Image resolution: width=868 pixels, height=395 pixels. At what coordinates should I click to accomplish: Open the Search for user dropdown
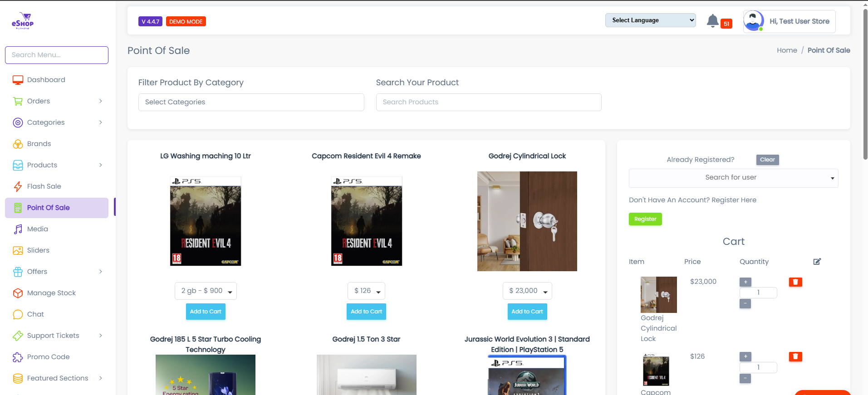733,178
